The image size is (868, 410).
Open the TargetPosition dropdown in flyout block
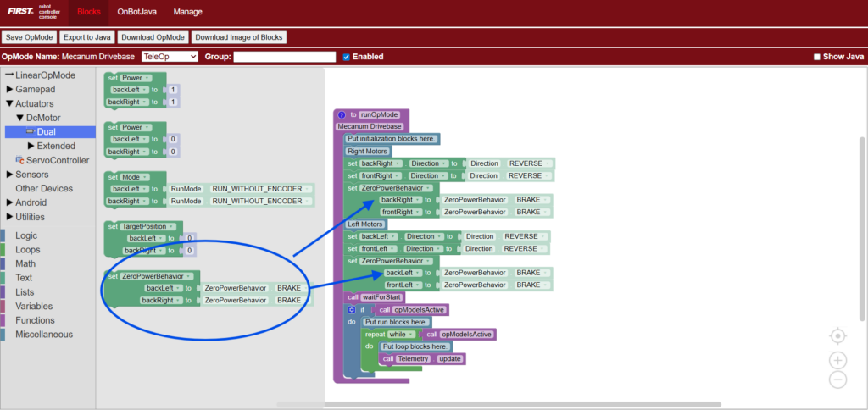(x=148, y=226)
